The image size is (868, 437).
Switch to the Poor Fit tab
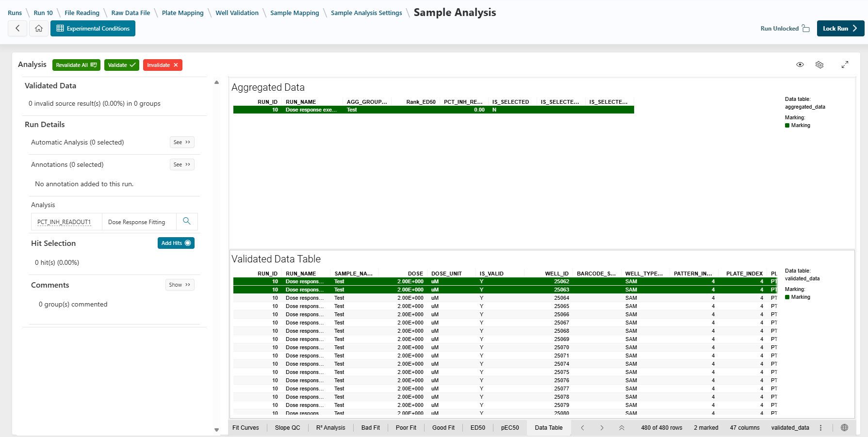[x=406, y=428]
